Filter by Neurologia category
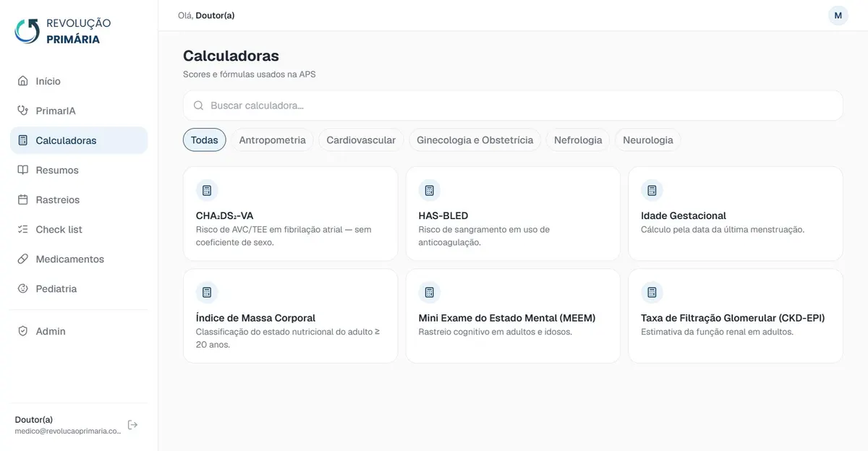This screenshot has width=868, height=451. pyautogui.click(x=648, y=140)
